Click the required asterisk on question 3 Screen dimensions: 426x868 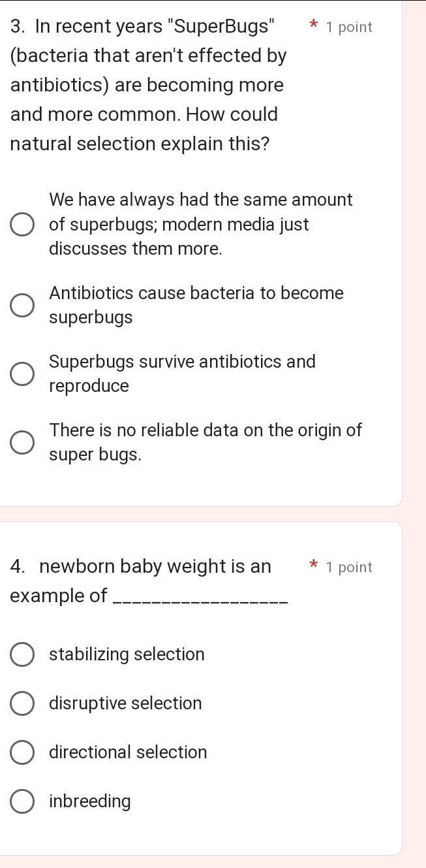pyautogui.click(x=312, y=26)
